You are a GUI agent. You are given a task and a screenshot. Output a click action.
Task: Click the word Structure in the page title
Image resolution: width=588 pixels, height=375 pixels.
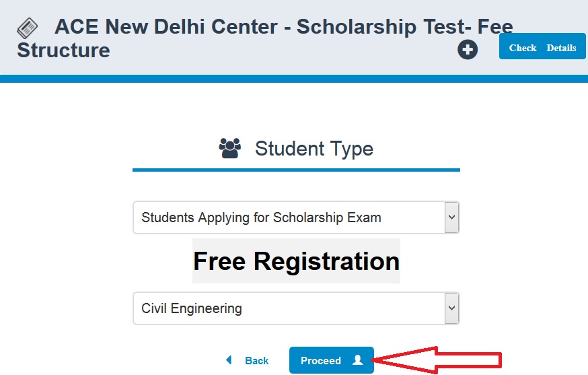[63, 50]
